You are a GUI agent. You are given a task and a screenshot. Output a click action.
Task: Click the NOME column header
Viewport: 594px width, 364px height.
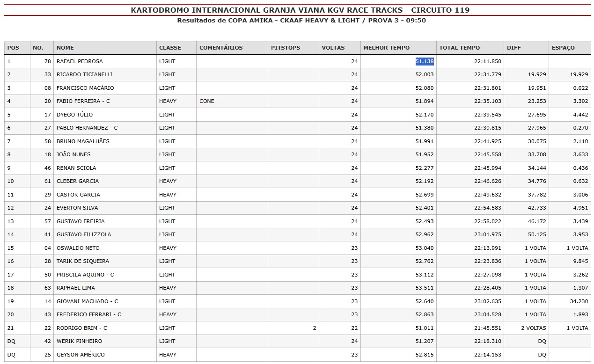point(105,48)
